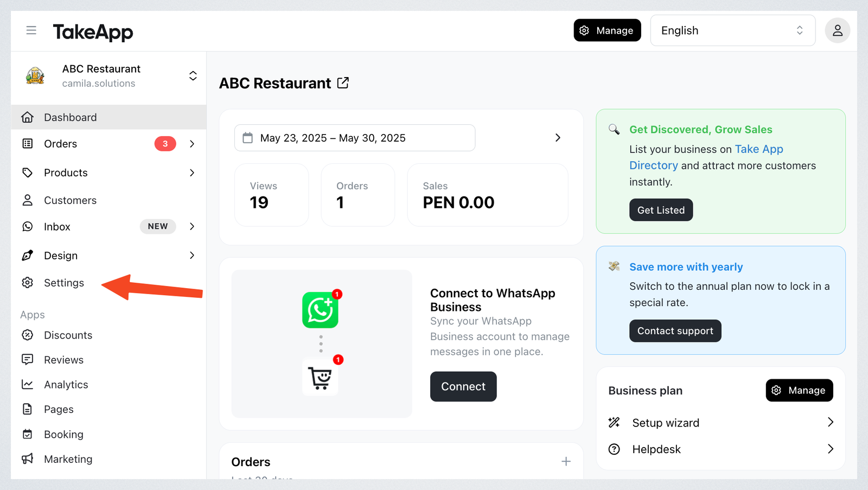868x490 pixels.
Task: Expand the ABC Restaurant store switcher
Action: point(193,76)
